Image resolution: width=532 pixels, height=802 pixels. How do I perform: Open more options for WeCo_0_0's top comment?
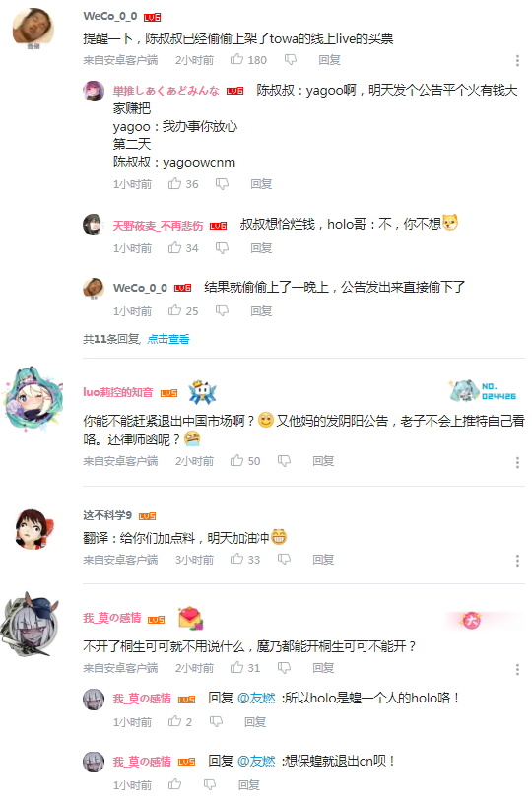(x=517, y=61)
